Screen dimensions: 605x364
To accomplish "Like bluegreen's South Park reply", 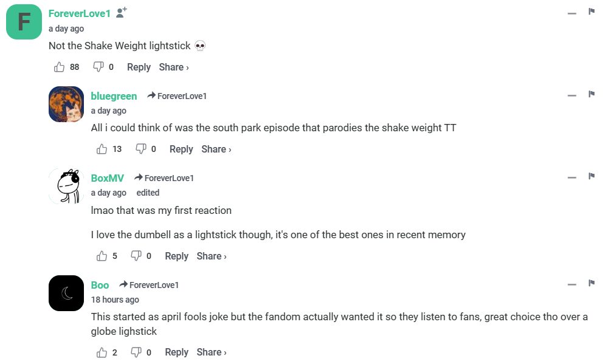I will click(x=102, y=149).
